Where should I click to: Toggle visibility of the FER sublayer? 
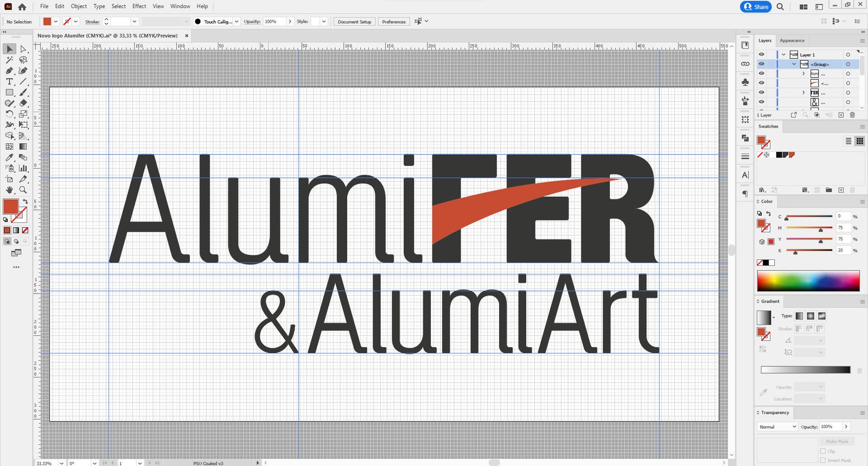[762, 93]
